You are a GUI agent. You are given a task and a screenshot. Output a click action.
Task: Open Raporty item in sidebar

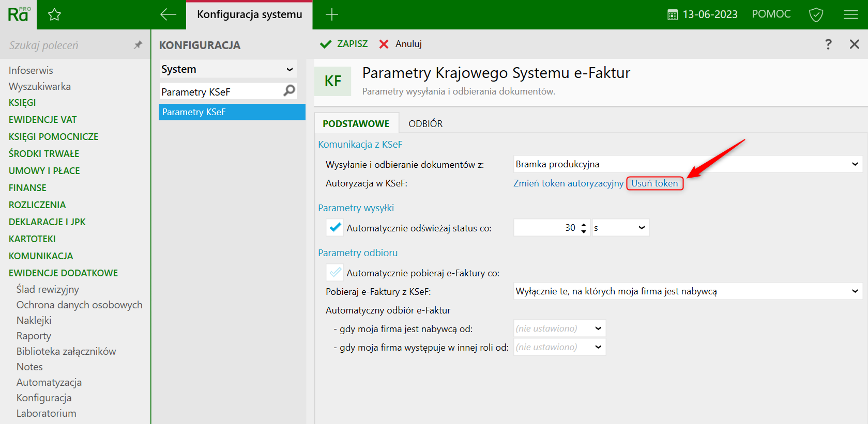(34, 336)
